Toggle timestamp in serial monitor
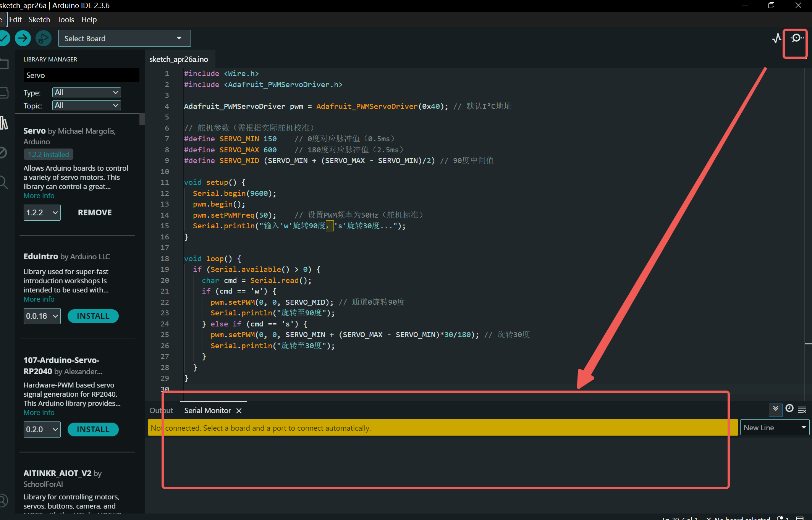The height and width of the screenshot is (520, 812). click(x=789, y=409)
